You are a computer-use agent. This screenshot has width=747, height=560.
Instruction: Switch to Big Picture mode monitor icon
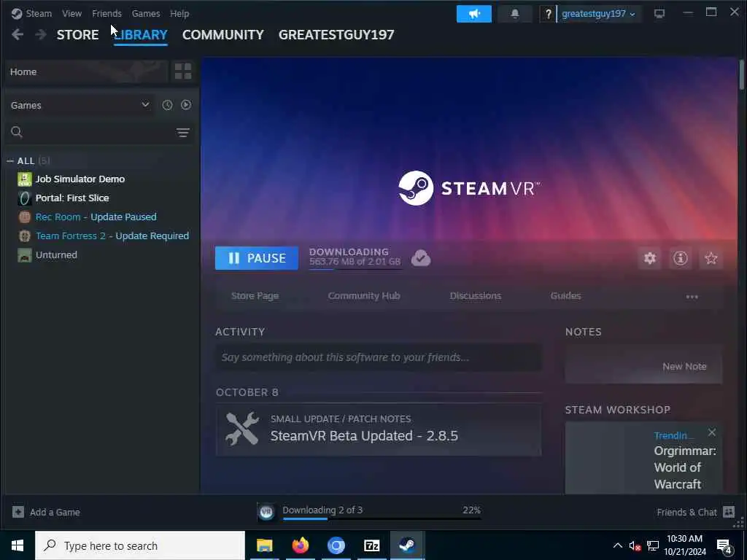pyautogui.click(x=659, y=14)
